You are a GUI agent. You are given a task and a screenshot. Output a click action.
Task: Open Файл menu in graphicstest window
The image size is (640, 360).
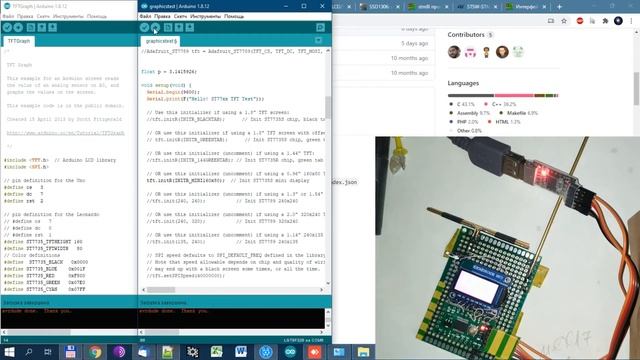tap(145, 16)
